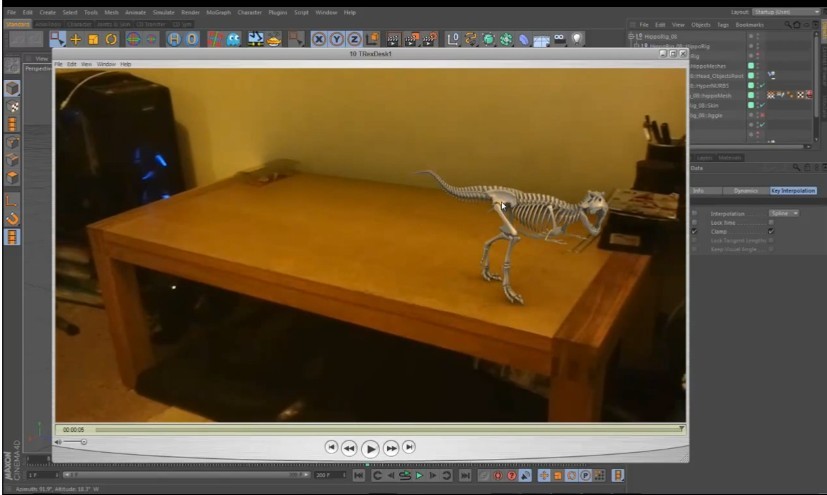This screenshot has width=827, height=495.
Task: Toggle green layer box for hippoMesh row
Action: [751, 95]
